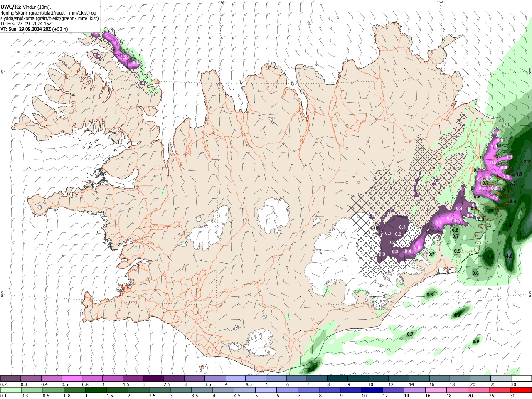The image size is (532, 399).
Task: Select bright red lower swatch after 30
Action: click(521, 390)
